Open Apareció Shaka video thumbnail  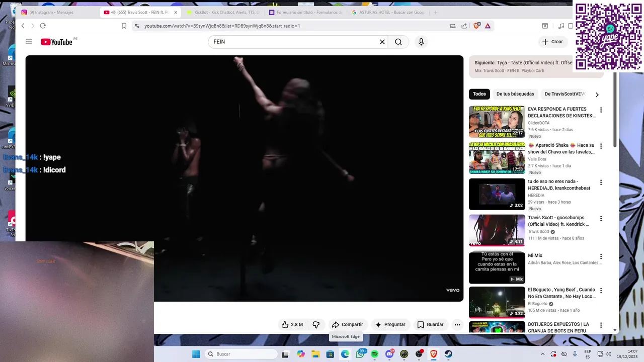[x=497, y=158]
